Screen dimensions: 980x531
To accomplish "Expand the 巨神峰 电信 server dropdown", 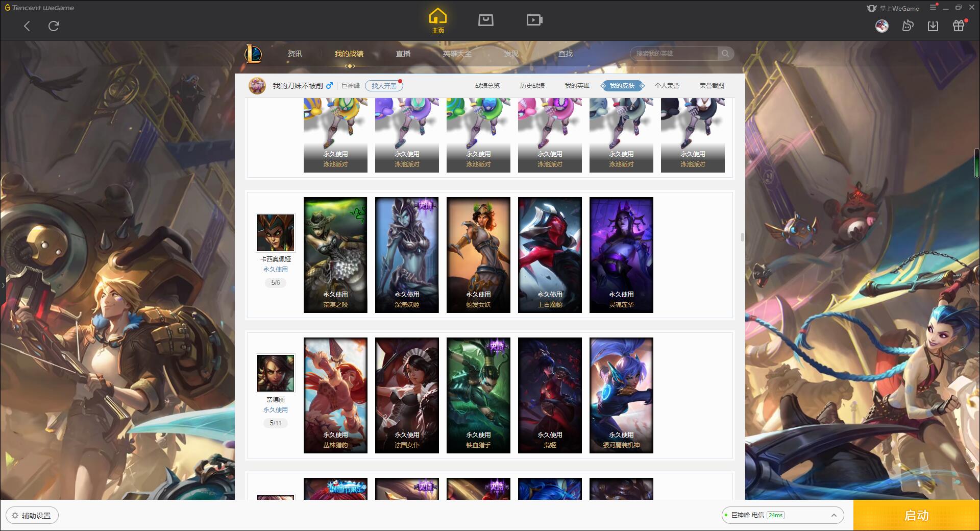I will 782,515.
